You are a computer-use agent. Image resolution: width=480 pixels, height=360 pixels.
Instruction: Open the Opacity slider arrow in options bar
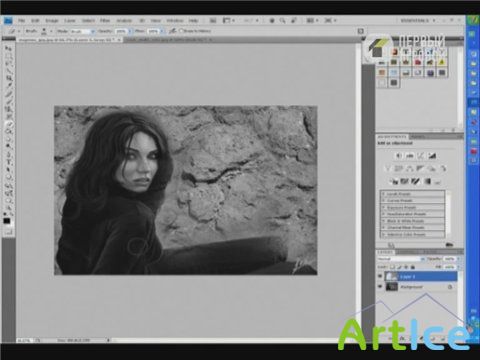click(130, 31)
